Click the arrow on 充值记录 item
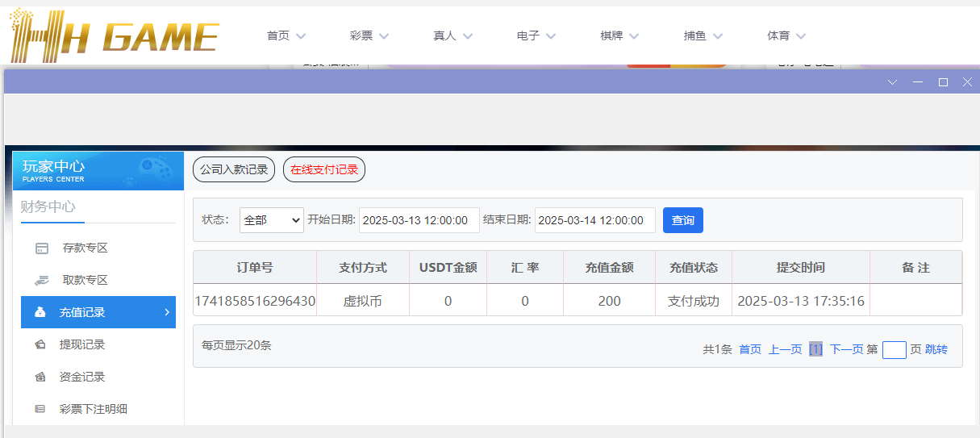This screenshot has width=980, height=438. (167, 312)
